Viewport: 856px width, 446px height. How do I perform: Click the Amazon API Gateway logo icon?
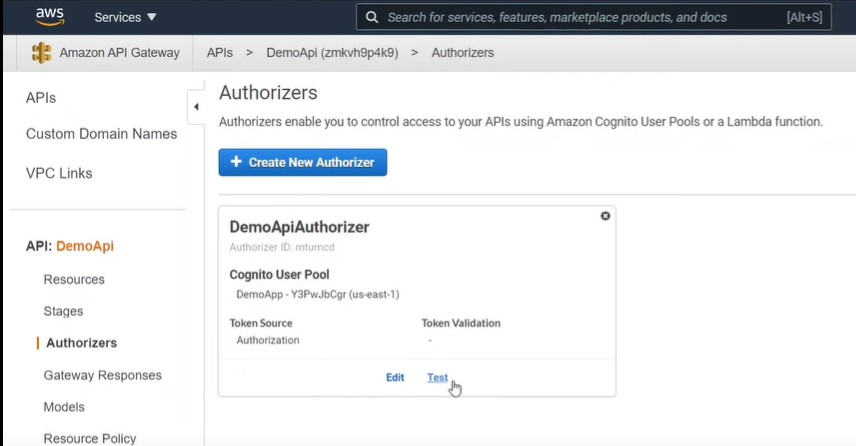click(x=41, y=53)
